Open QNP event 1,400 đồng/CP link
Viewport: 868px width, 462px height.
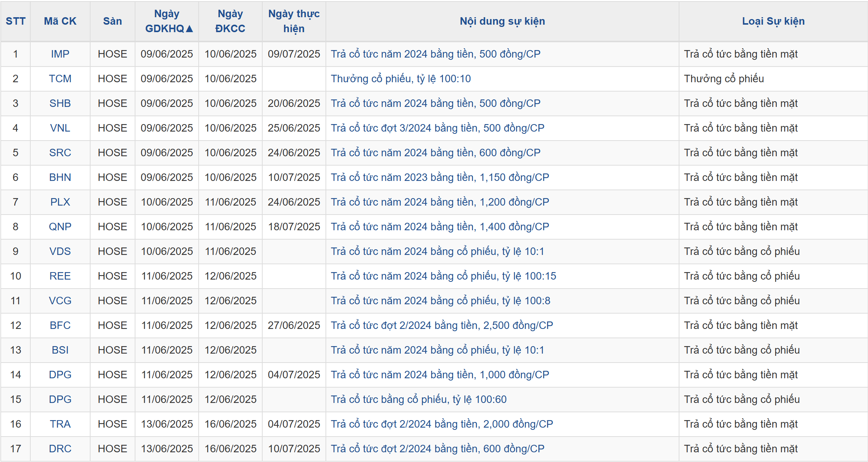point(440,227)
